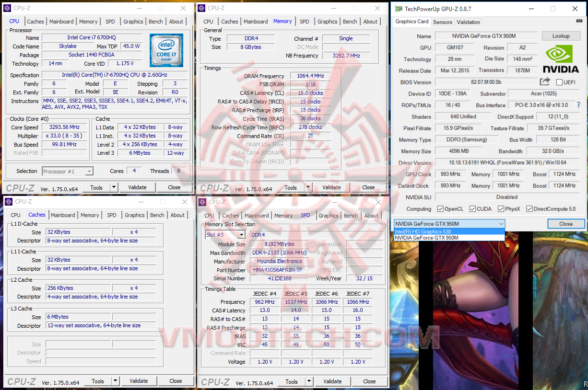Click the Multiplier value x 33.0 (8 - 35)
The height and width of the screenshot is (390, 588).
[x=64, y=136]
